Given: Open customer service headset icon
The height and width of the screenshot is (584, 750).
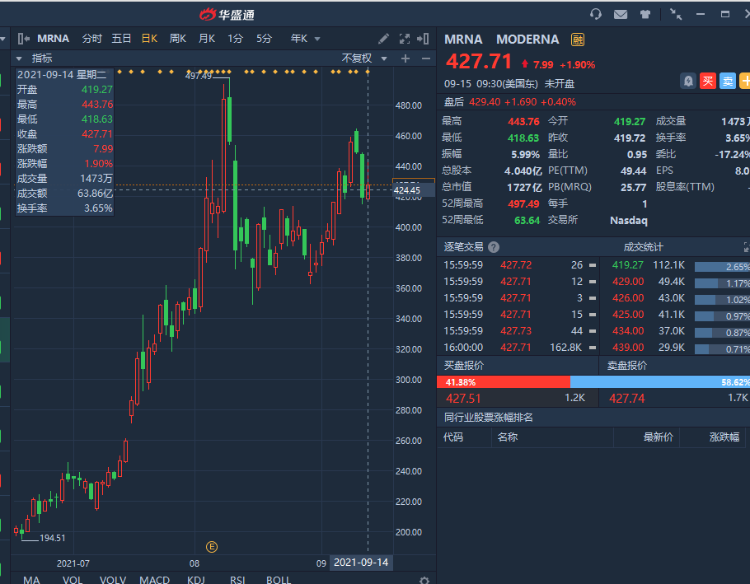Looking at the screenshot, I should click(596, 14).
